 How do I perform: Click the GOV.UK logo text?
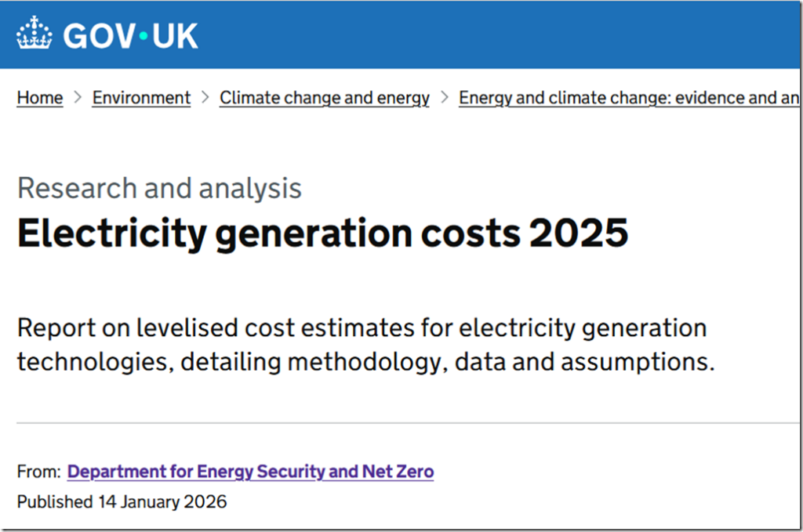pos(130,36)
